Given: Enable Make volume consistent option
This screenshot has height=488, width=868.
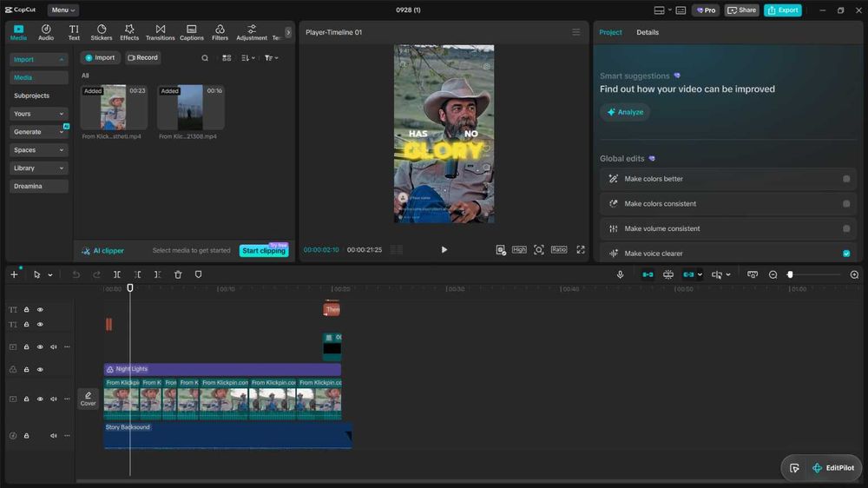Looking at the screenshot, I should tap(846, 228).
